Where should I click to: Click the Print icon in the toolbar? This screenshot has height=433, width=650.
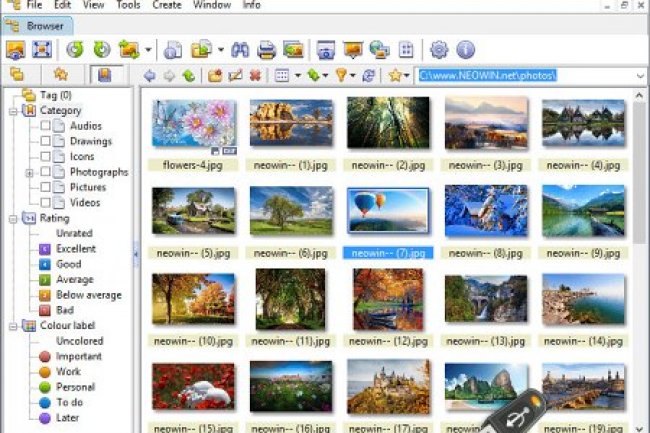coord(266,49)
